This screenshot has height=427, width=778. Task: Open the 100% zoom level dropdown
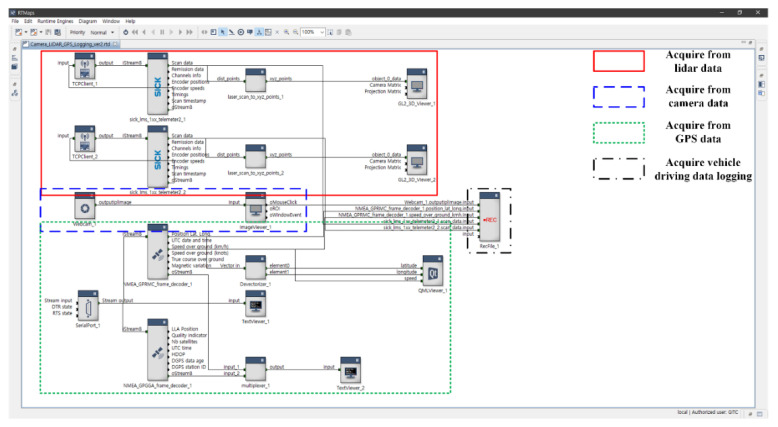(320, 32)
